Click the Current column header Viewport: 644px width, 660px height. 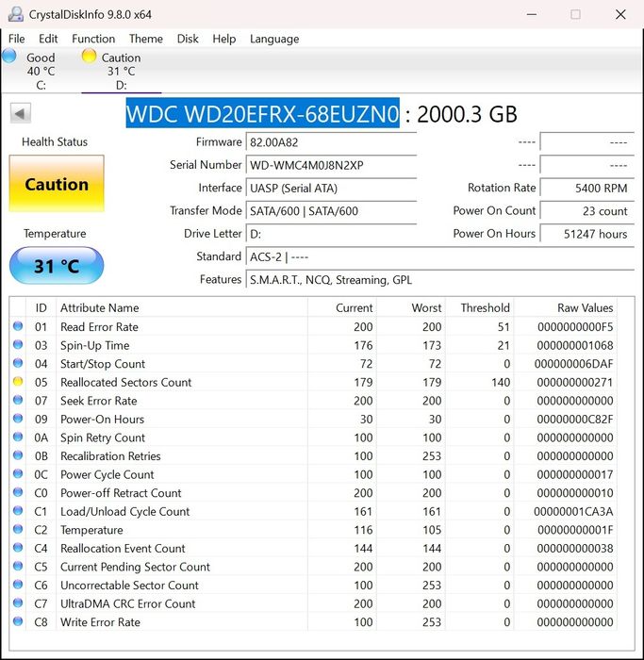pyautogui.click(x=341, y=307)
